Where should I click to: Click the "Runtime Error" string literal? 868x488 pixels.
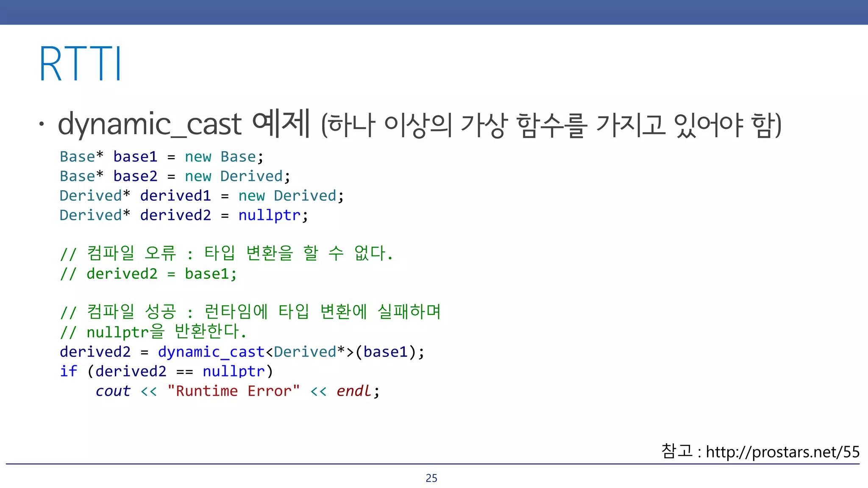tap(234, 391)
